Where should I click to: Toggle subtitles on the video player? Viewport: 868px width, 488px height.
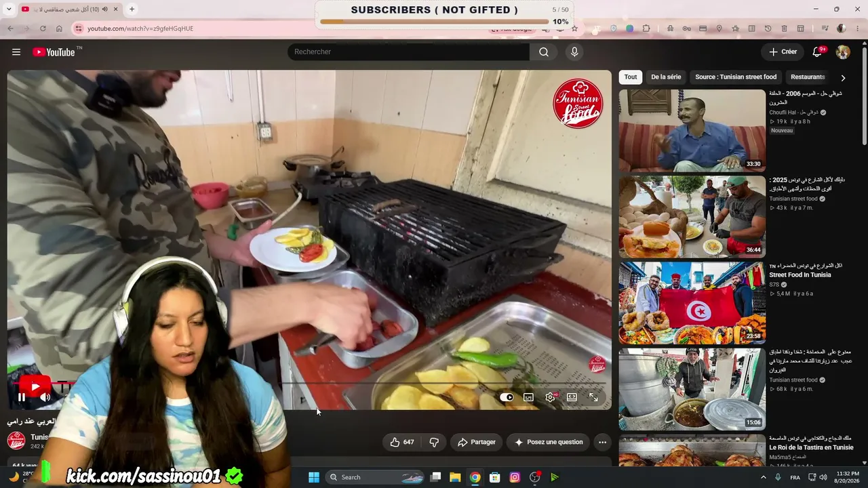coord(528,398)
